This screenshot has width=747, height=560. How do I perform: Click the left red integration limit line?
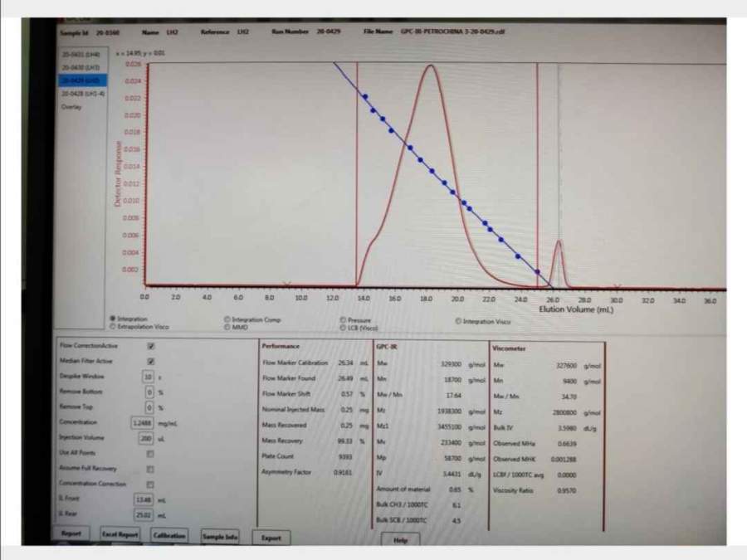(356, 166)
